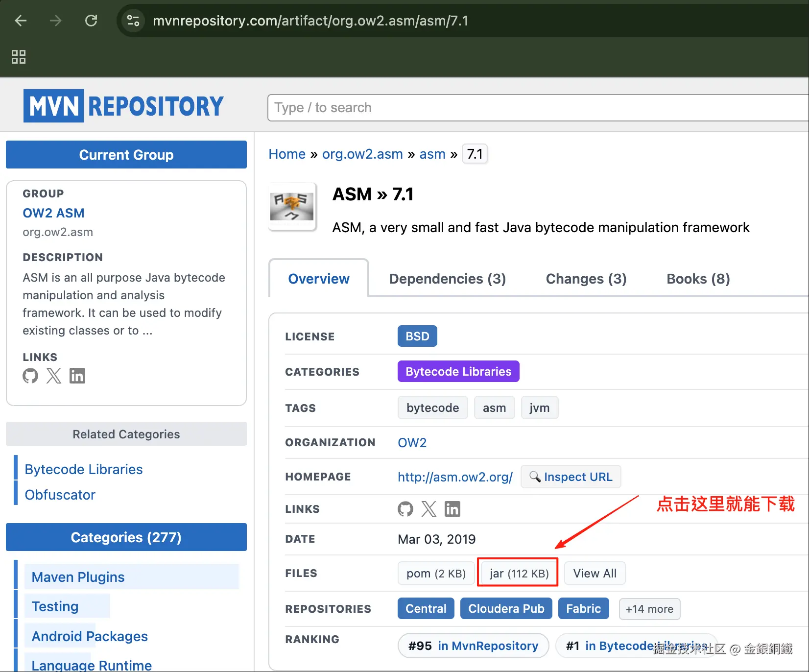Open the org.ow2.asm breadcrumb link
The height and width of the screenshot is (672, 809).
pos(362,154)
